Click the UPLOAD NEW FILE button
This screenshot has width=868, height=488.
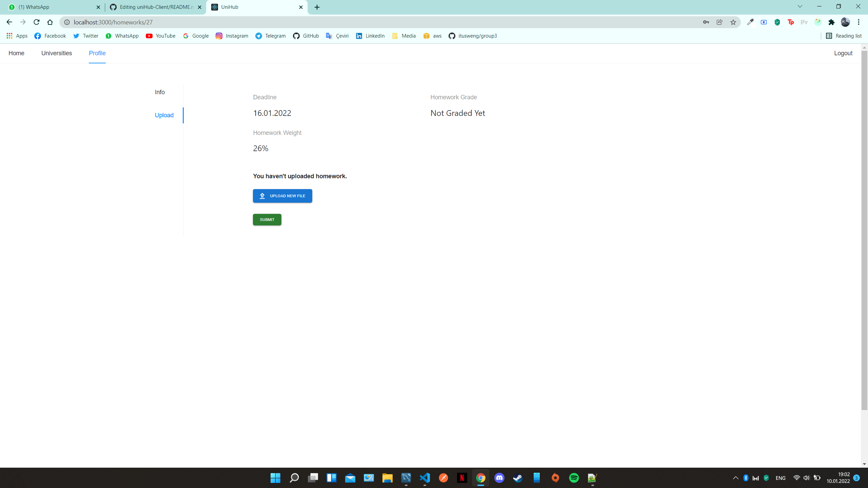tap(282, 196)
